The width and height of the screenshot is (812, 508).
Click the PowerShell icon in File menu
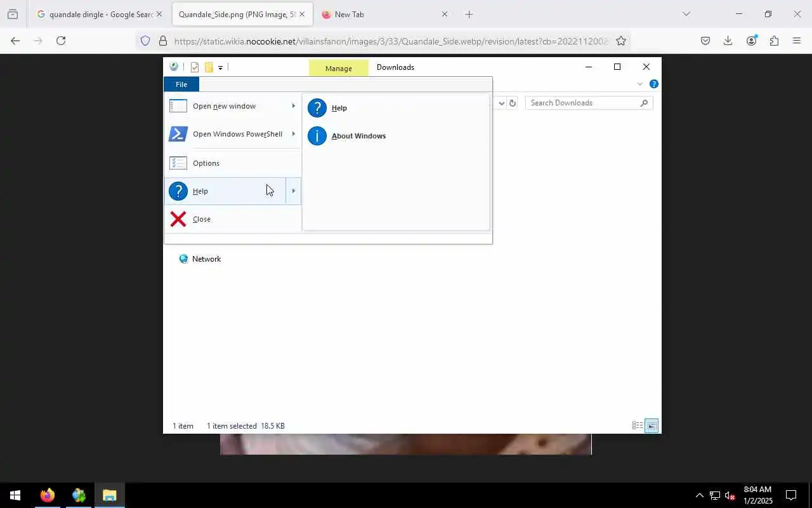click(x=178, y=134)
